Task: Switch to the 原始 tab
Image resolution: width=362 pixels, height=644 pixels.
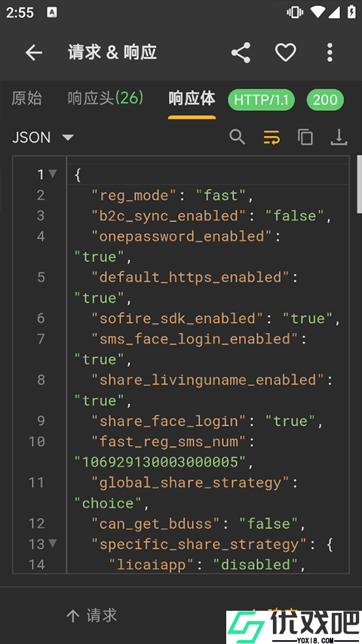Action: tap(26, 99)
